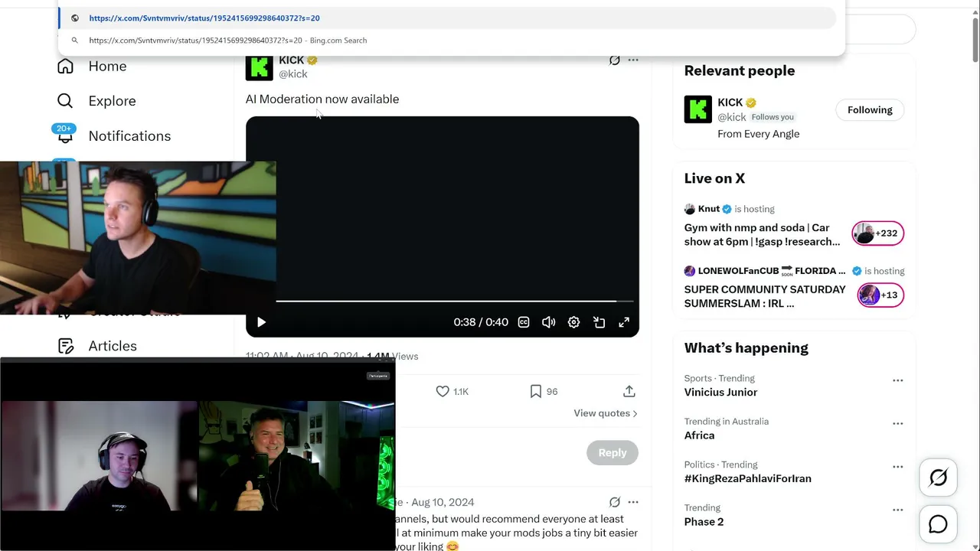The width and height of the screenshot is (980, 551).
Task: Click the Reply button
Action: tap(612, 452)
